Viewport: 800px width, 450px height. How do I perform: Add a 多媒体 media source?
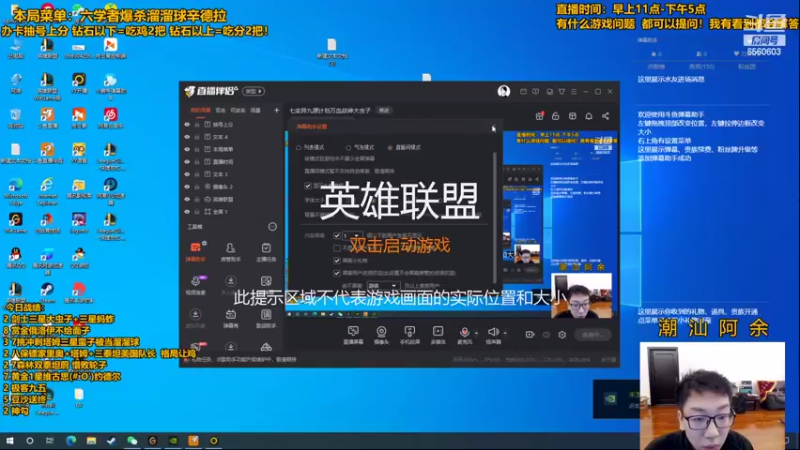(x=438, y=335)
